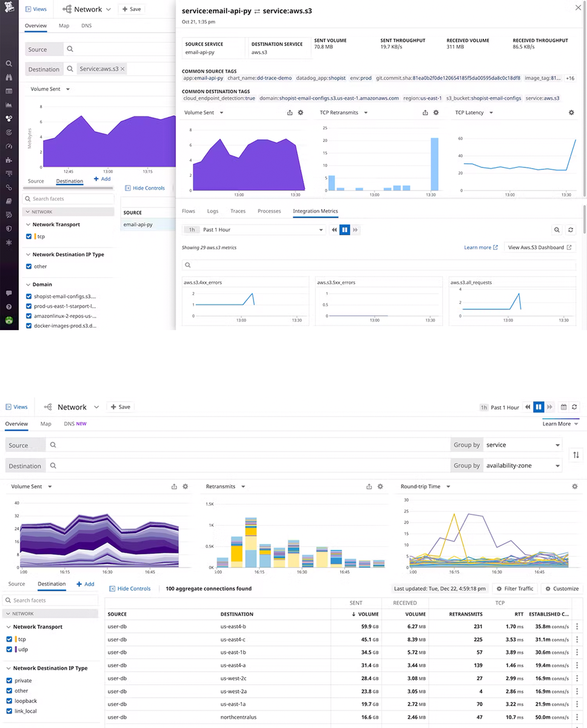Click Search facets field in bottom screenshot
Viewport: 587px width, 728px height.
(50, 600)
